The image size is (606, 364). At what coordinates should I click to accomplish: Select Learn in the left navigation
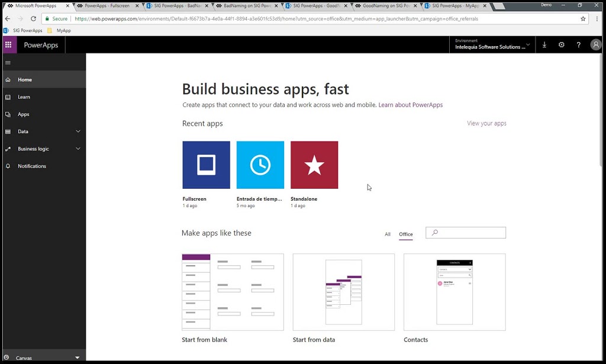tap(44, 97)
